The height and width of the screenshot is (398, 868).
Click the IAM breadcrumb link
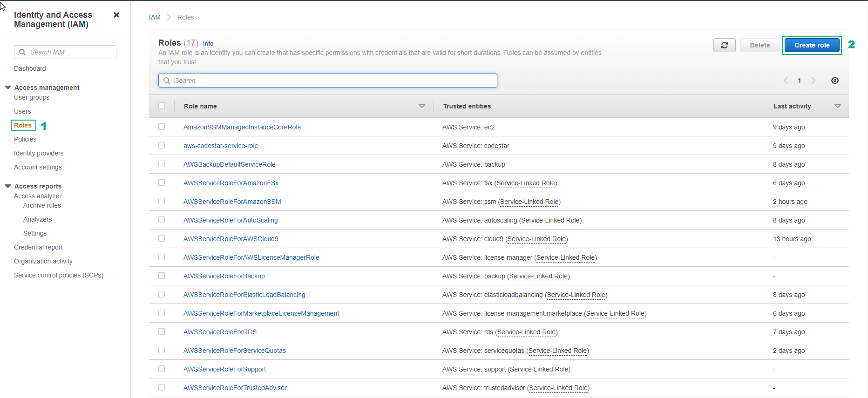[155, 17]
